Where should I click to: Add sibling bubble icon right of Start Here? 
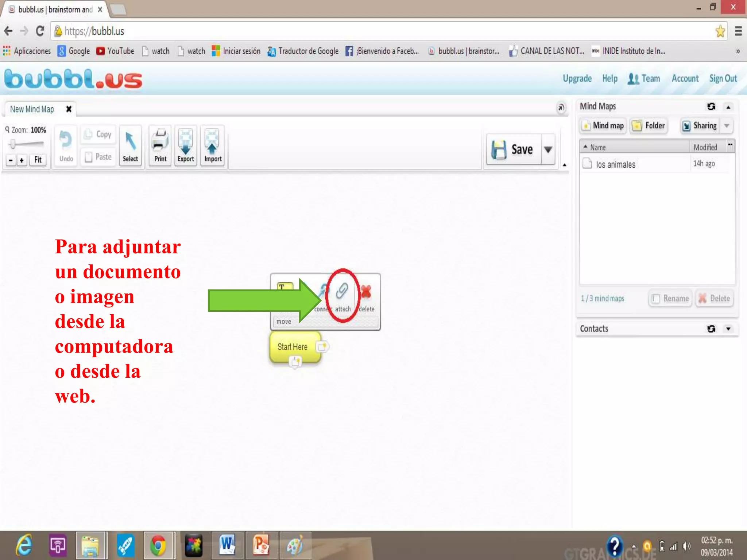click(x=322, y=346)
